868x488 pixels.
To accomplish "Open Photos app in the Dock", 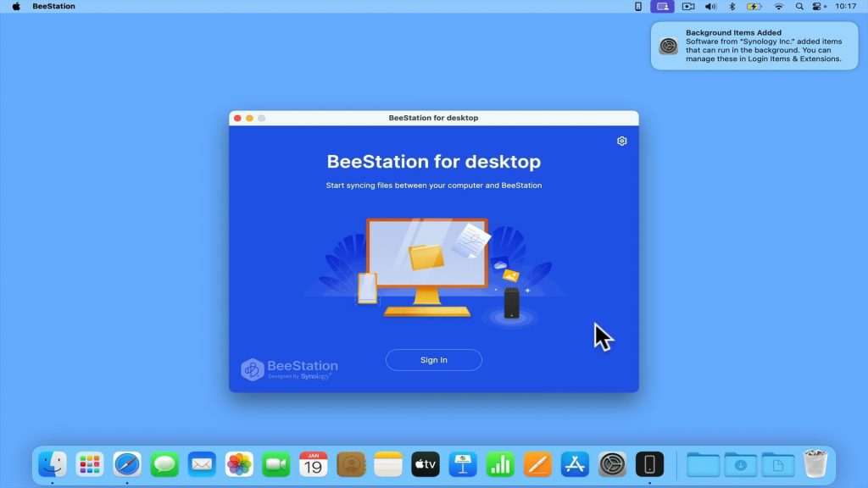I will [x=239, y=463].
